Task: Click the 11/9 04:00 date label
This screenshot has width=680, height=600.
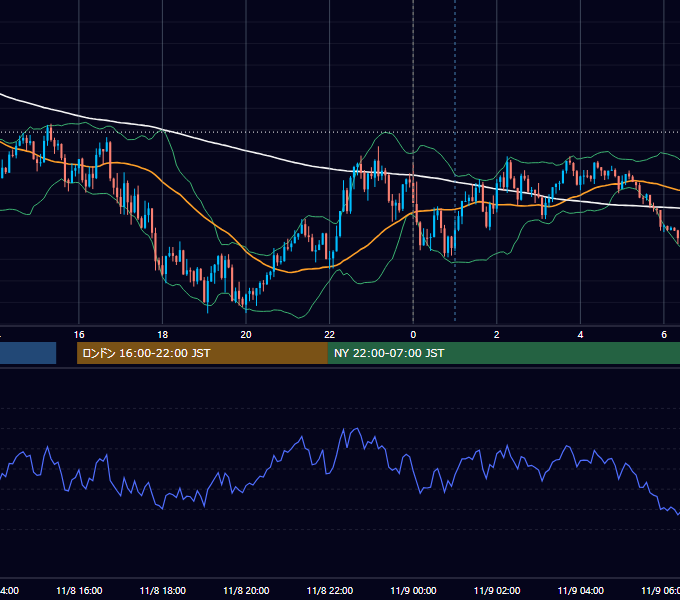Action: (581, 591)
